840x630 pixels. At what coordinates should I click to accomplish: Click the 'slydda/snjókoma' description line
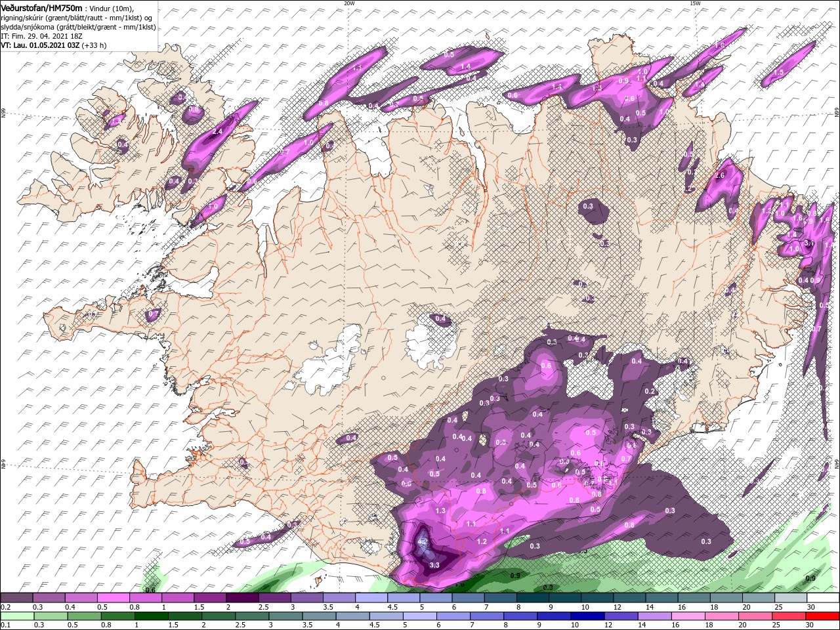(78, 27)
